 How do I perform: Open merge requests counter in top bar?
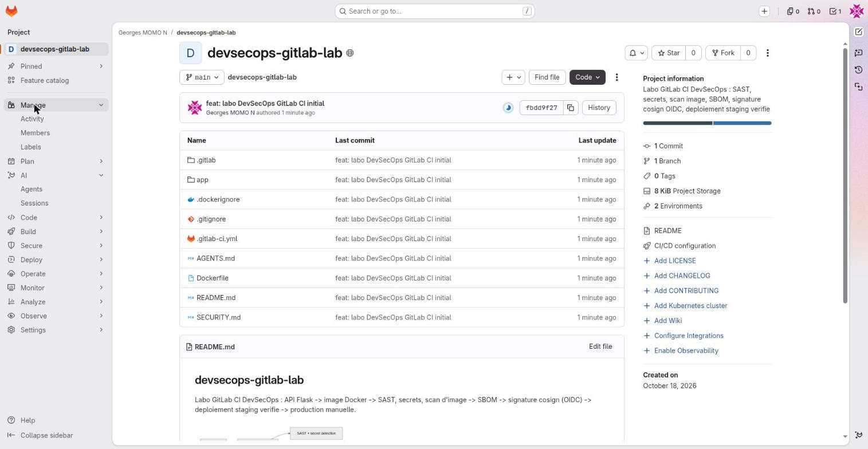814,11
